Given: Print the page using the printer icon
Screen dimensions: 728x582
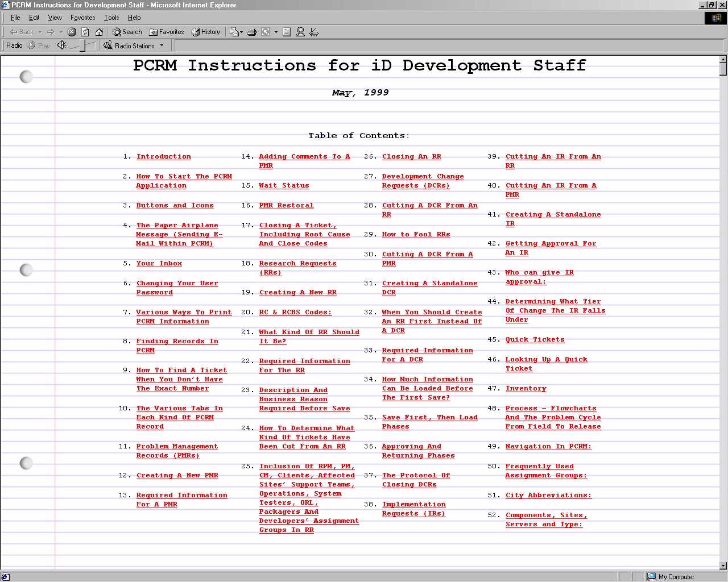Looking at the screenshot, I should [x=252, y=32].
